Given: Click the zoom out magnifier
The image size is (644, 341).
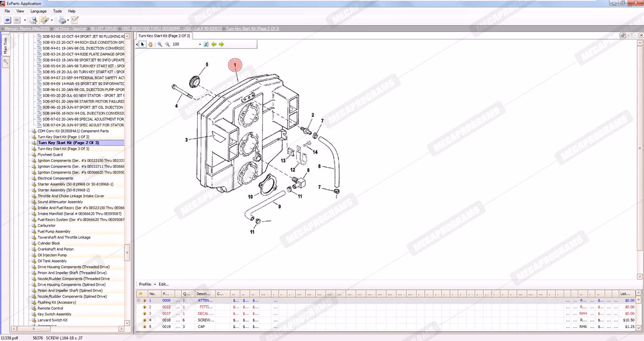Looking at the screenshot, I should [x=167, y=44].
